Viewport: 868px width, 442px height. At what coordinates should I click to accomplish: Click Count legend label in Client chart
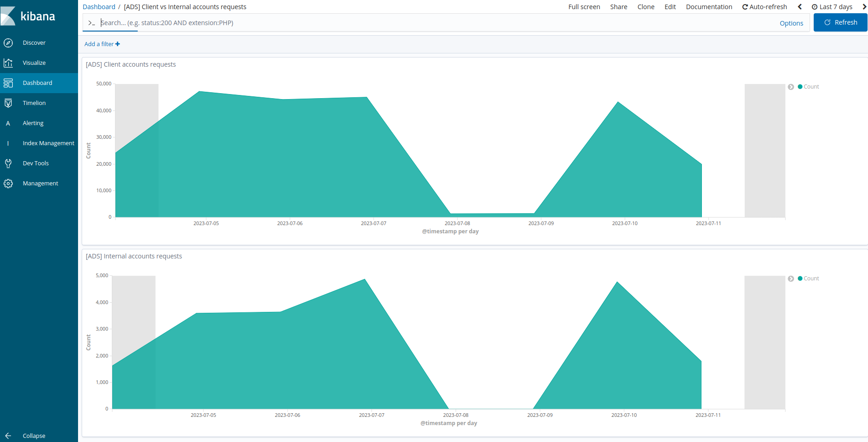click(x=811, y=87)
